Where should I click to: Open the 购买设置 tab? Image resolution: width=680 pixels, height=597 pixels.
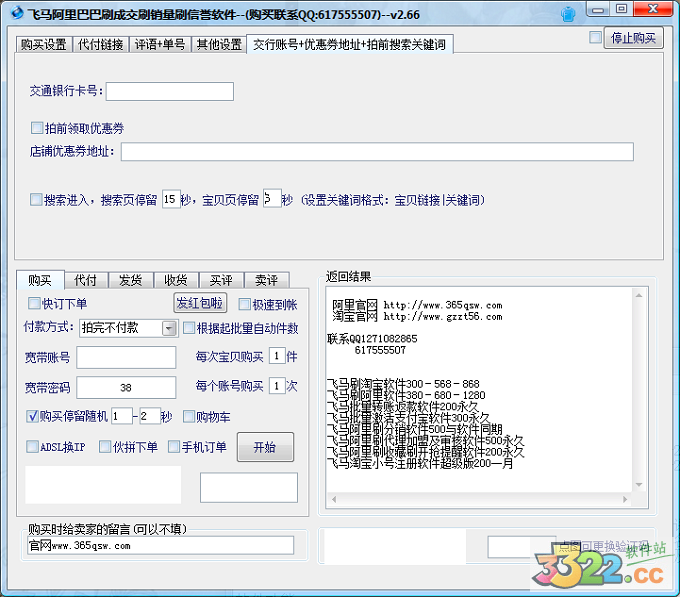44,44
